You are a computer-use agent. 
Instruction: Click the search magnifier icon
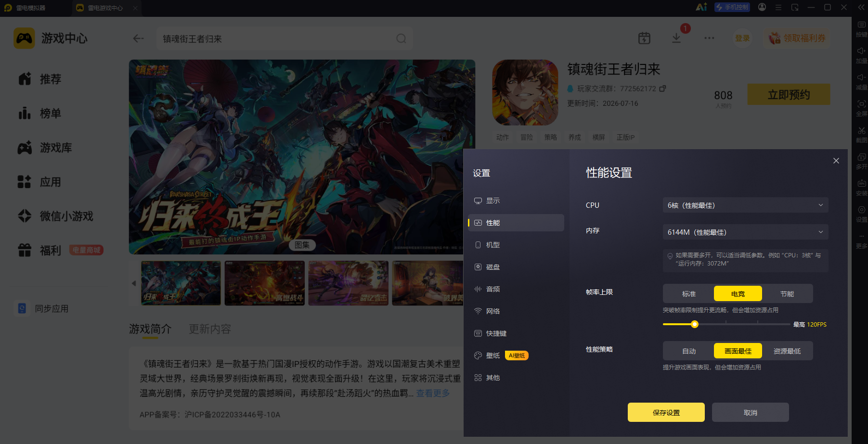[x=401, y=38]
